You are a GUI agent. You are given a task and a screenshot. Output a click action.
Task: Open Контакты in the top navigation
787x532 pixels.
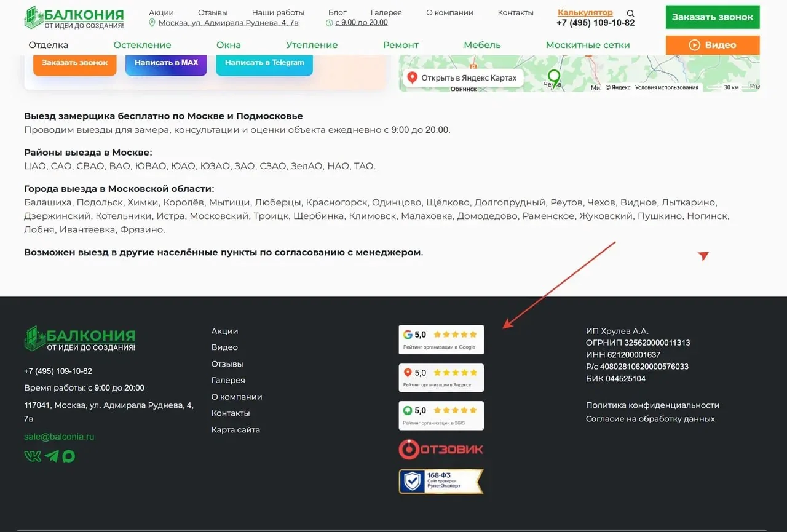coord(515,12)
